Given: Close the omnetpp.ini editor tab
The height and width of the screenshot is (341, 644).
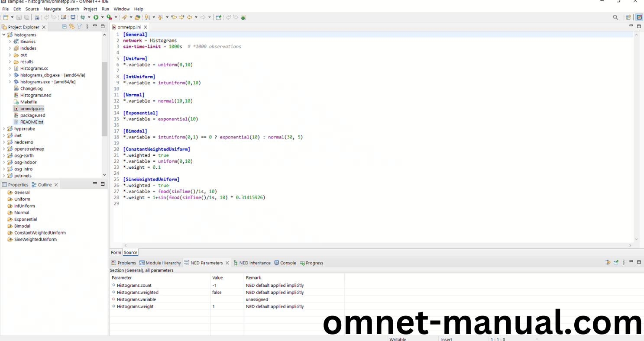Looking at the screenshot, I should click(x=146, y=27).
